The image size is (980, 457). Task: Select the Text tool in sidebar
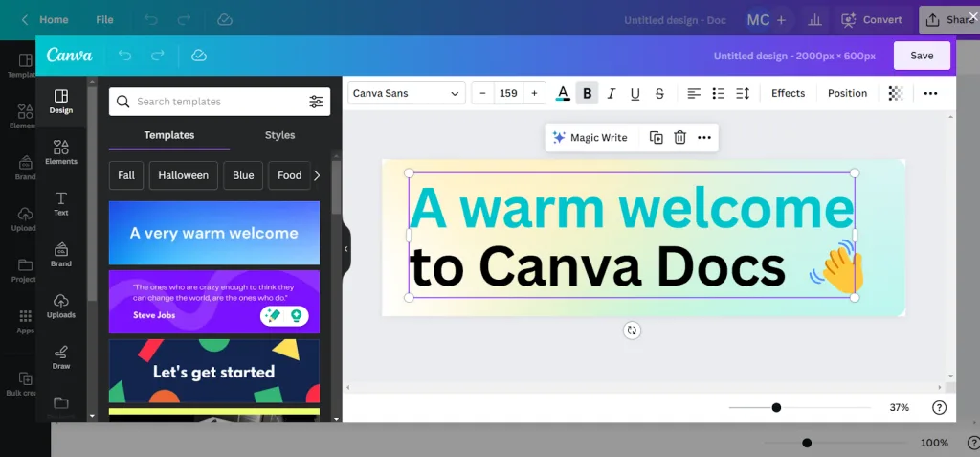coord(61,202)
